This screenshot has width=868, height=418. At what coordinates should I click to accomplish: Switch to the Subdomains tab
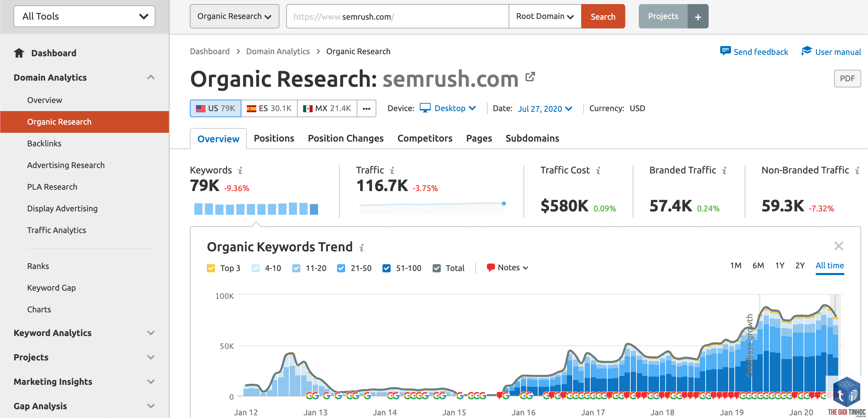(x=532, y=138)
